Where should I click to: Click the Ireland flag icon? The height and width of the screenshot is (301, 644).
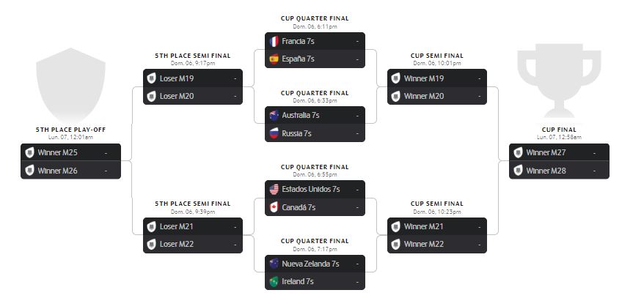[x=274, y=281]
